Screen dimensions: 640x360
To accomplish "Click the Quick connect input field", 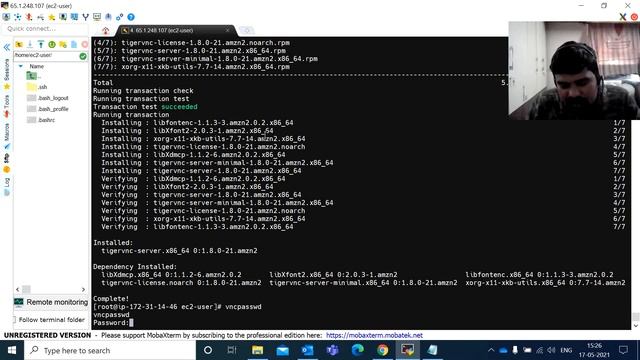I will coord(46,29).
